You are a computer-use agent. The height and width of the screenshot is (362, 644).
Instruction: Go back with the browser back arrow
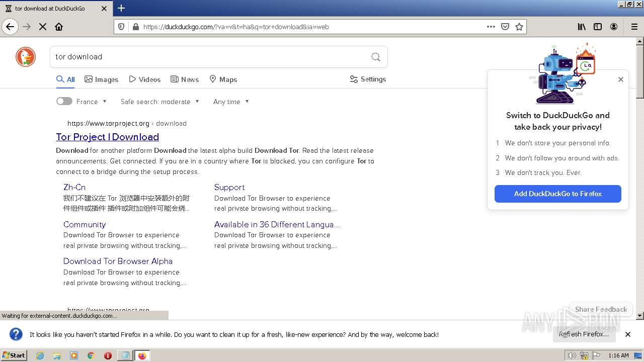10,27
